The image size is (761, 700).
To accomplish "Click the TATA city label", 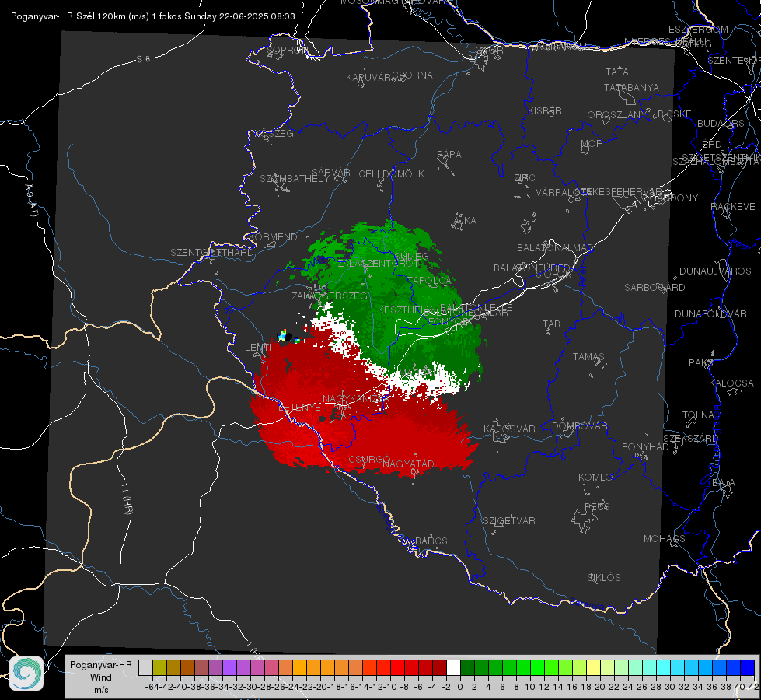I will [617, 72].
